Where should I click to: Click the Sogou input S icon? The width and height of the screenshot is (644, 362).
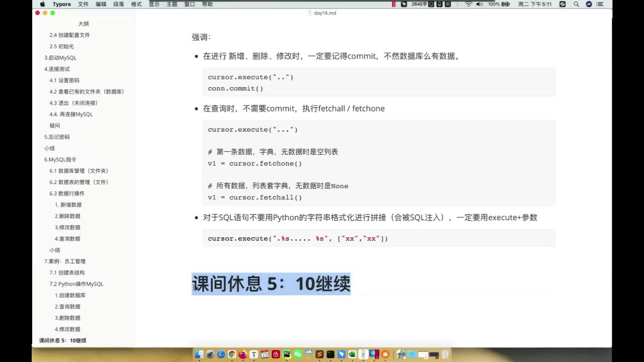[562, 4]
